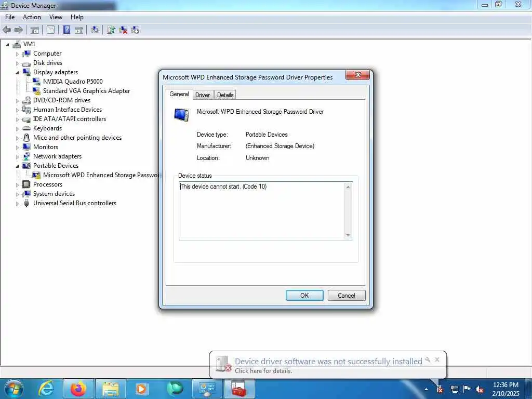Image resolution: width=532 pixels, height=399 pixels.
Task: Click OK in the Properties dialog
Action: 304,295
